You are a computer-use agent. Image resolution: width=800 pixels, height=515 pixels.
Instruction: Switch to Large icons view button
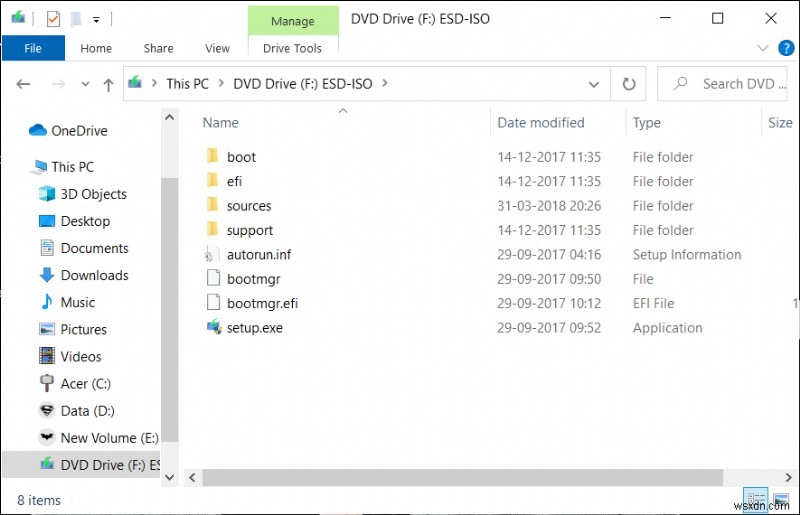click(x=781, y=499)
